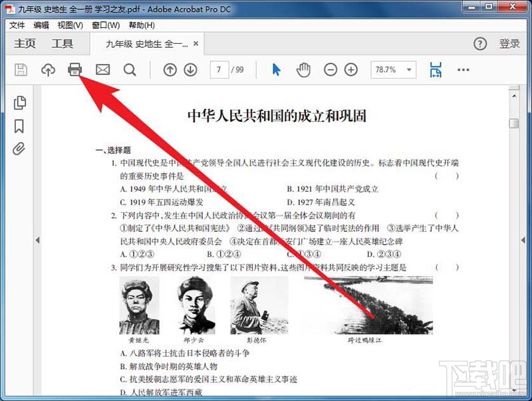The width and height of the screenshot is (532, 401).
Task: Expand the left navigation pane arrow
Action: click(38, 240)
